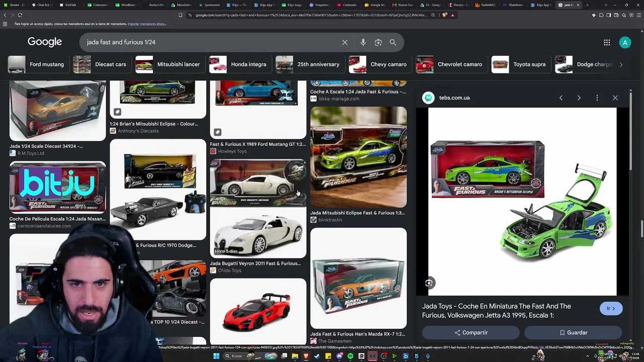Open the Jada 1/24 Scale Diecast 34924 thumbnail
Image resolution: width=644 pixels, height=362 pixels.
click(x=58, y=111)
